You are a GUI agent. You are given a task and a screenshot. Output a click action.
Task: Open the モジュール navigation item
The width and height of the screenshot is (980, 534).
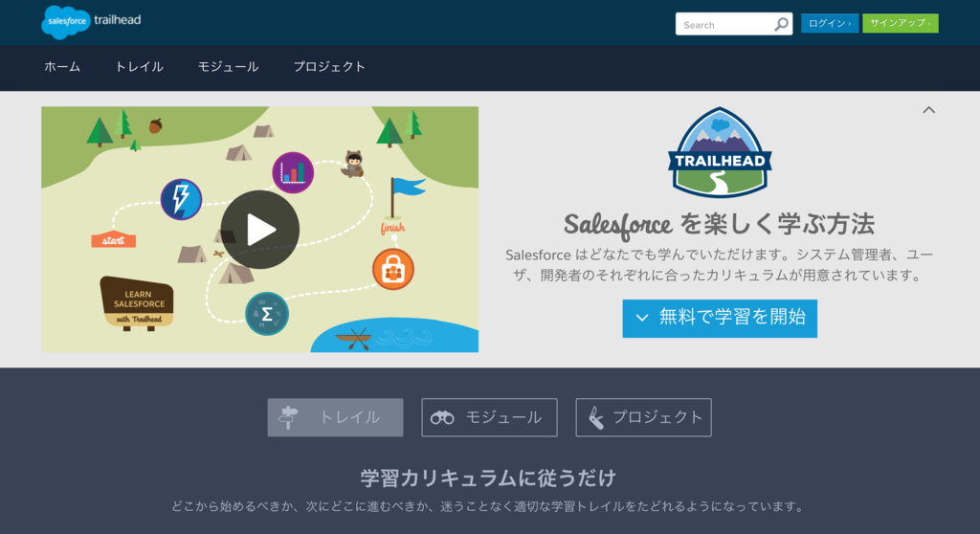(x=228, y=67)
